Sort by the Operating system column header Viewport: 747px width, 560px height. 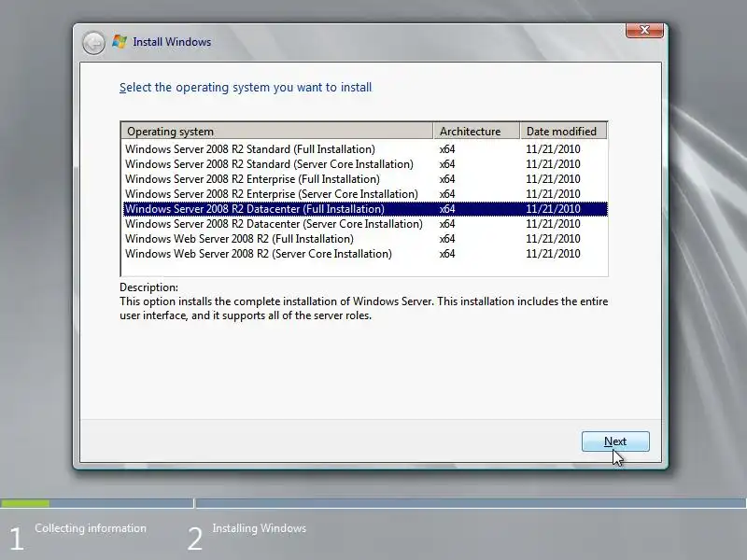click(277, 131)
